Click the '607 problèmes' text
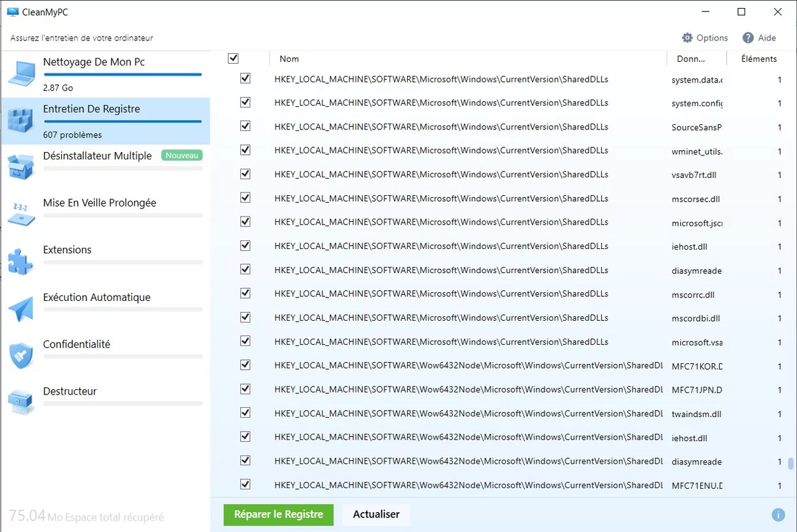Image resolution: width=797 pixels, height=532 pixels. click(x=72, y=135)
